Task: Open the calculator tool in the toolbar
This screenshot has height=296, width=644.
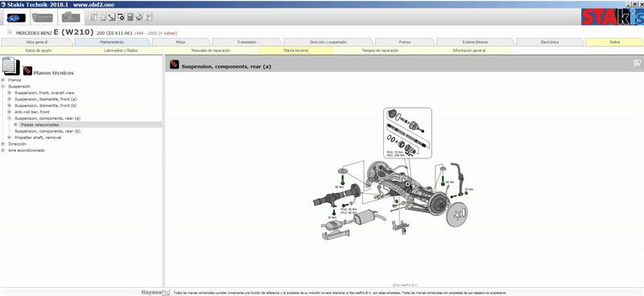Action: [130, 17]
